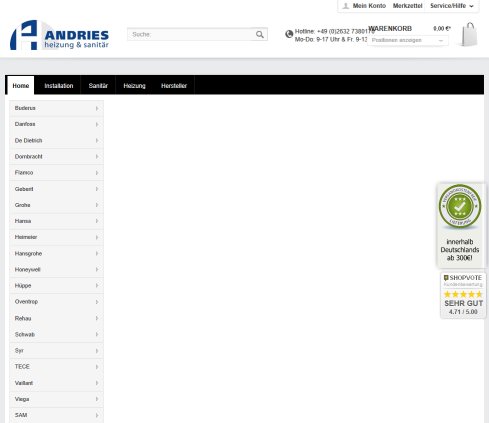489x423 pixels.
Task: Select TECE in the manufacturer list
Action: click(x=56, y=367)
